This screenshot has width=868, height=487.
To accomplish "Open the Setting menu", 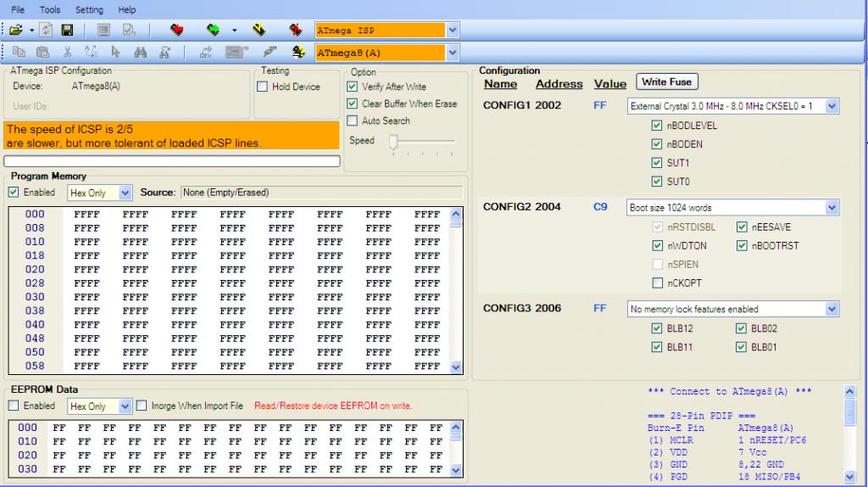I will (x=89, y=9).
